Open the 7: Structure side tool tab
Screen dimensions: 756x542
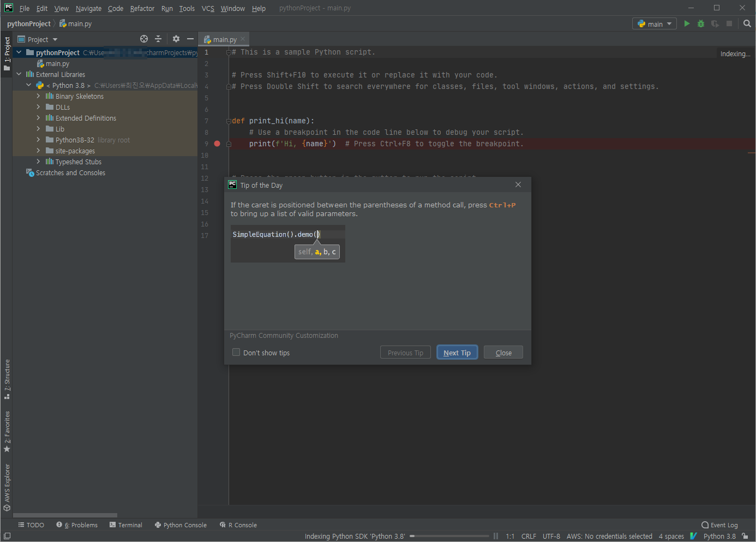point(7,379)
